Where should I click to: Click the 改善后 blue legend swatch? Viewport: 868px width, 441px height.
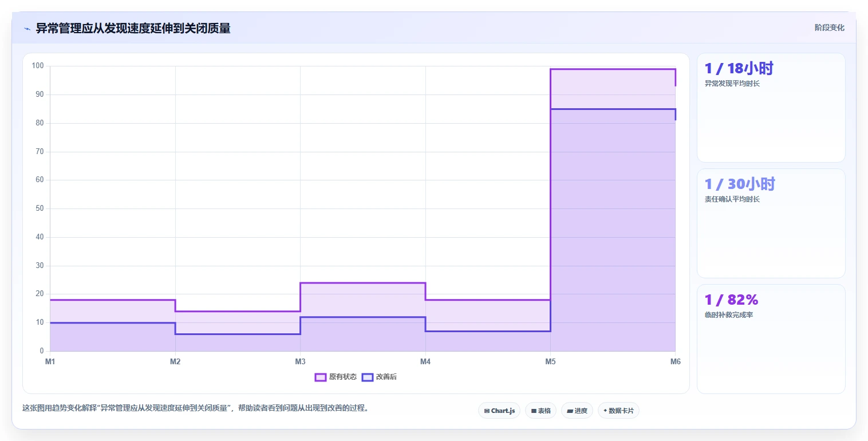coord(367,377)
